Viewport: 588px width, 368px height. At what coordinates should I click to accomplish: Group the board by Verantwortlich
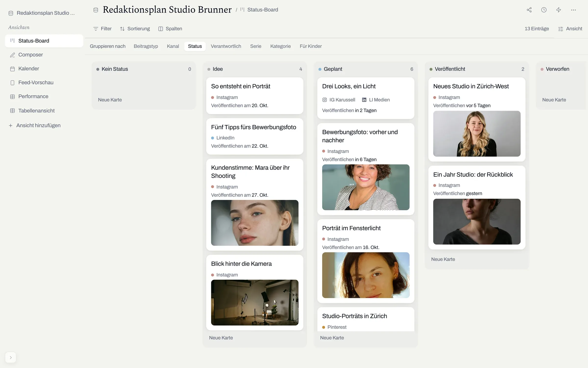point(226,46)
